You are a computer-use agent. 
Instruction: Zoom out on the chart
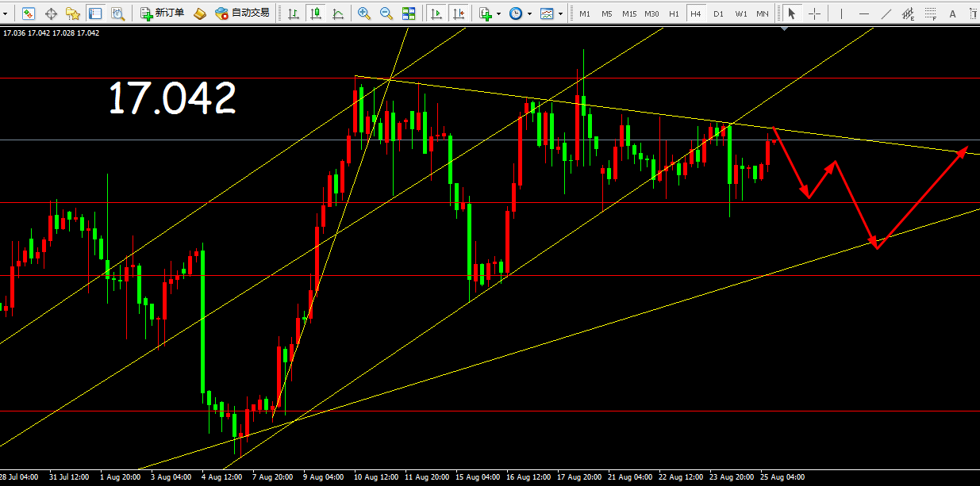point(386,13)
